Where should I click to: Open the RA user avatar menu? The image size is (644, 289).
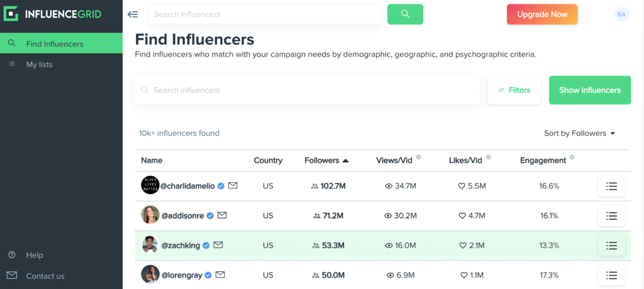(x=621, y=14)
